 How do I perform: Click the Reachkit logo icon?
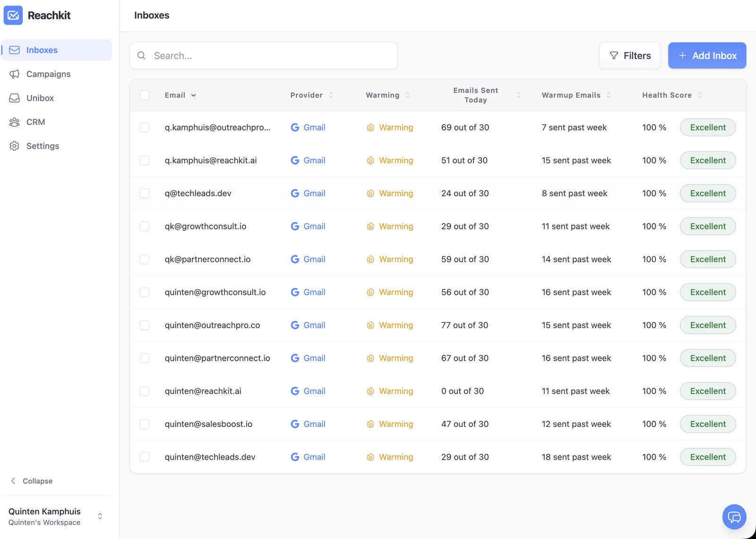coord(13,15)
